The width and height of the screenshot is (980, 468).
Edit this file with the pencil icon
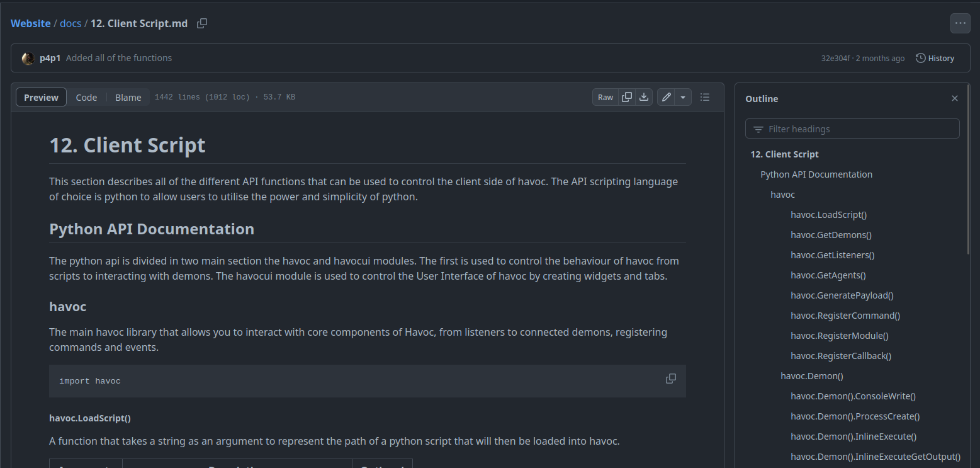tap(666, 97)
